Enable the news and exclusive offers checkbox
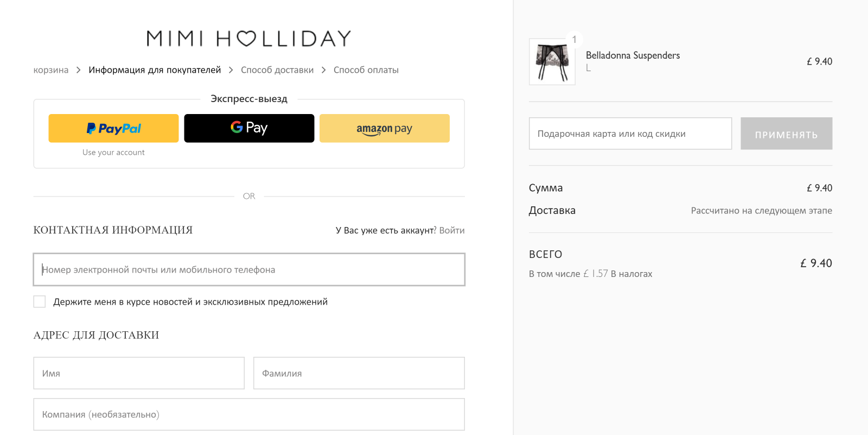The width and height of the screenshot is (868, 435). tap(40, 301)
